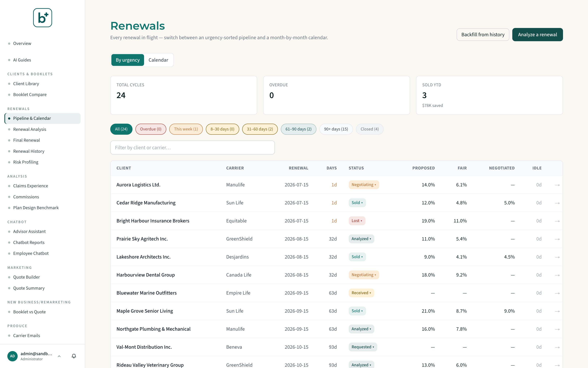Expand the admin account menu chevron
Viewport: 588px width, 368px height.
point(59,356)
